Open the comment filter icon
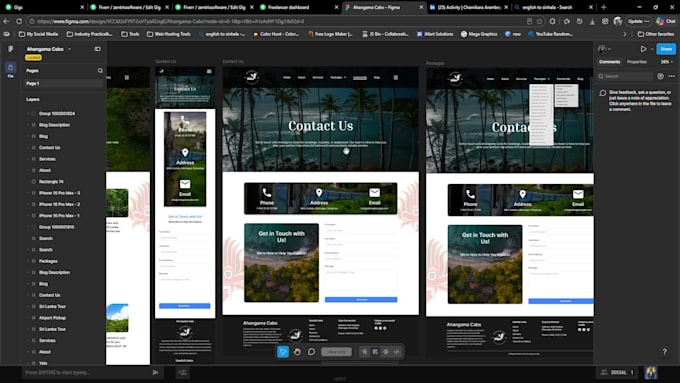The width and height of the screenshot is (680, 383). tap(660, 76)
